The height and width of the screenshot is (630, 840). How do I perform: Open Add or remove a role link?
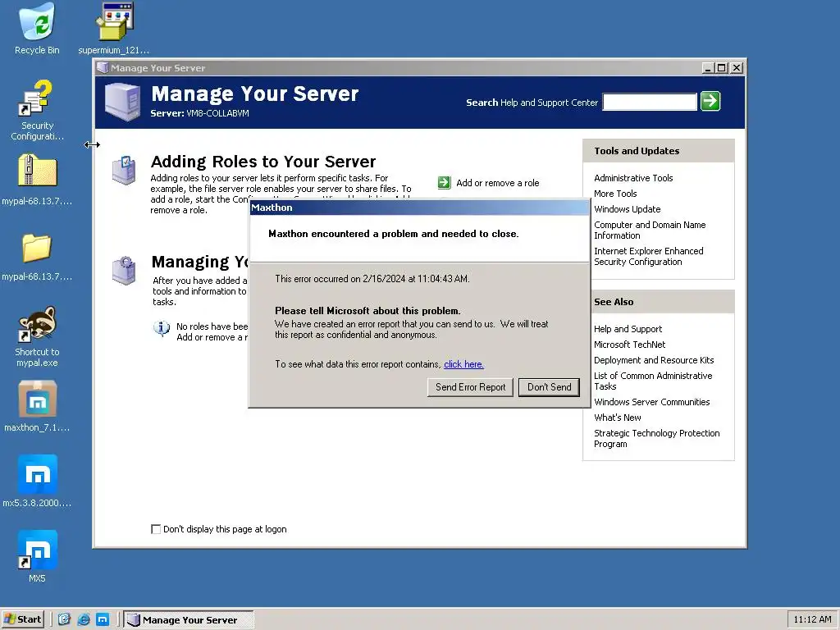pos(498,183)
